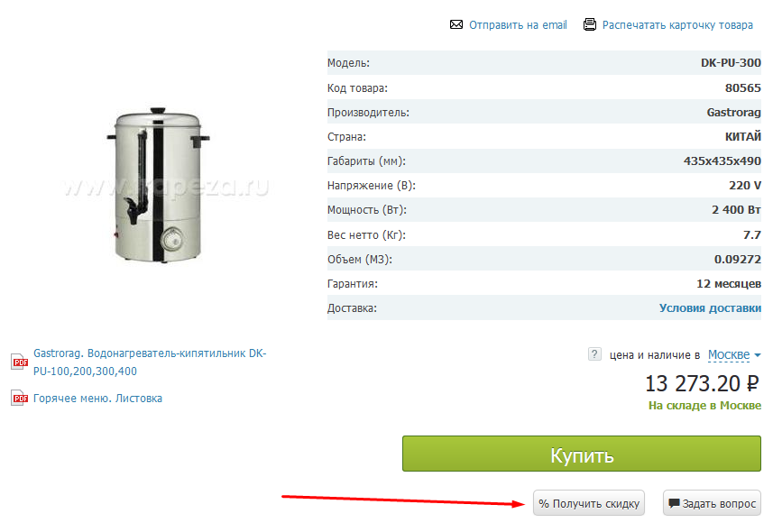Click the envelope email icon
This screenshot has width=773, height=532.
point(456,24)
